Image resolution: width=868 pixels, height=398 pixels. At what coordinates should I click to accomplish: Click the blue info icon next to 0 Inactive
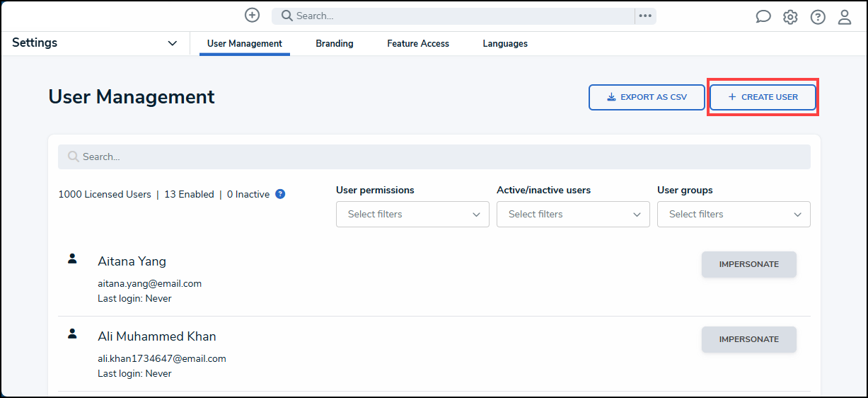pos(280,194)
